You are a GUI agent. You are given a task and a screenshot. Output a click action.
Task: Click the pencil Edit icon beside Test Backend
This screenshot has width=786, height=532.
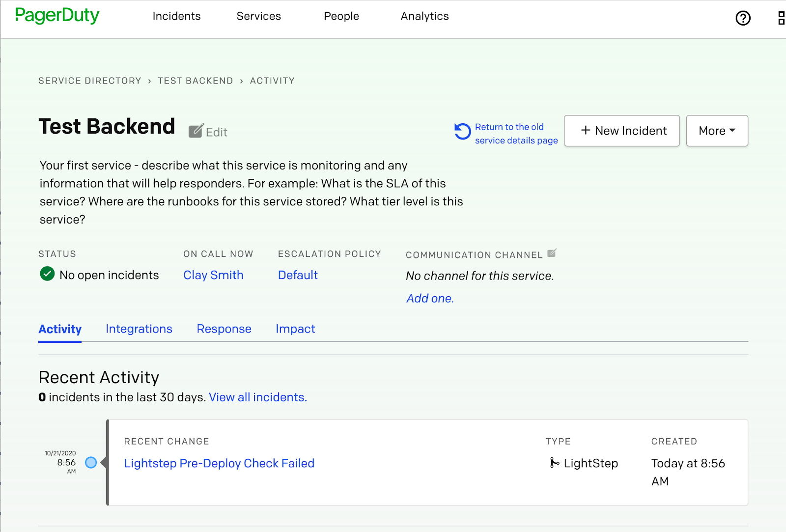pos(196,131)
